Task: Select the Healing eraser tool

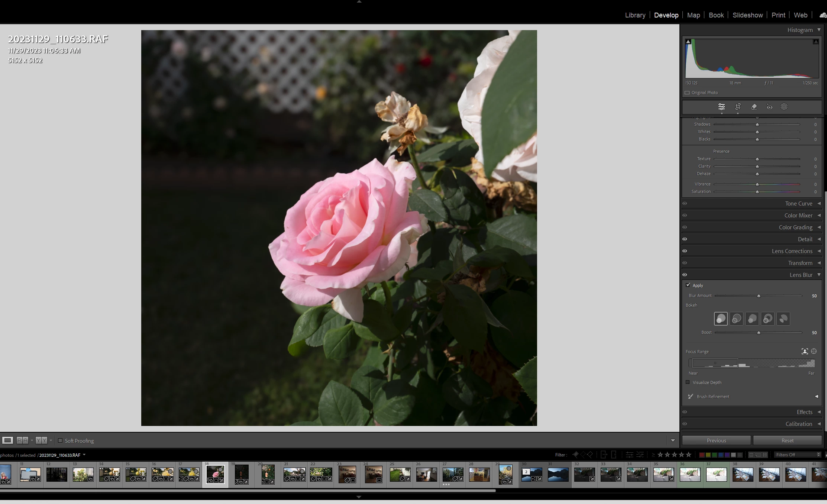Action: click(754, 107)
